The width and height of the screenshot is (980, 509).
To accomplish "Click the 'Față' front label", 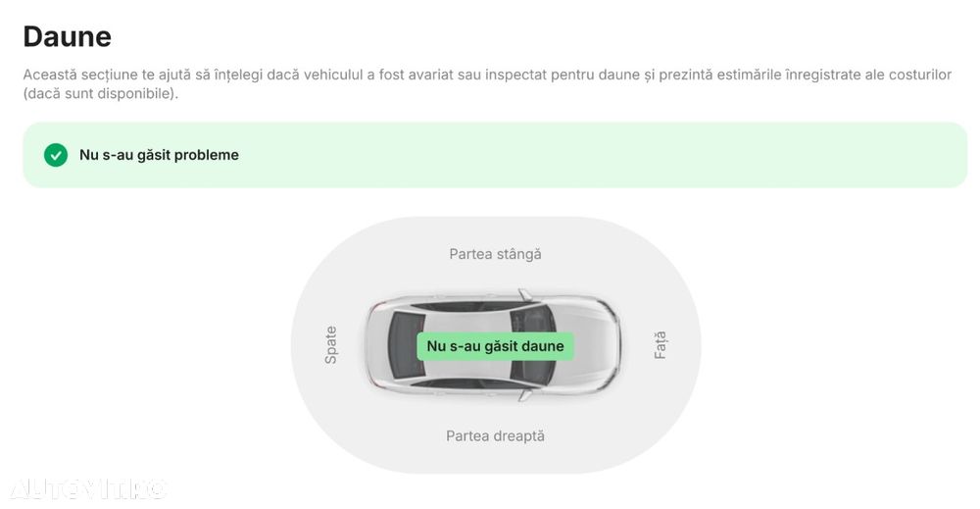I will (660, 345).
